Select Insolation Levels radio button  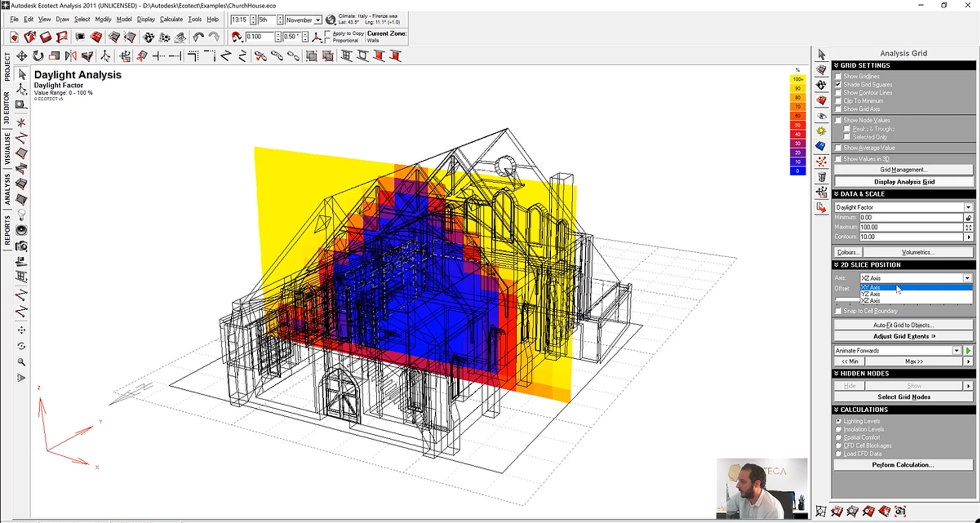[838, 429]
